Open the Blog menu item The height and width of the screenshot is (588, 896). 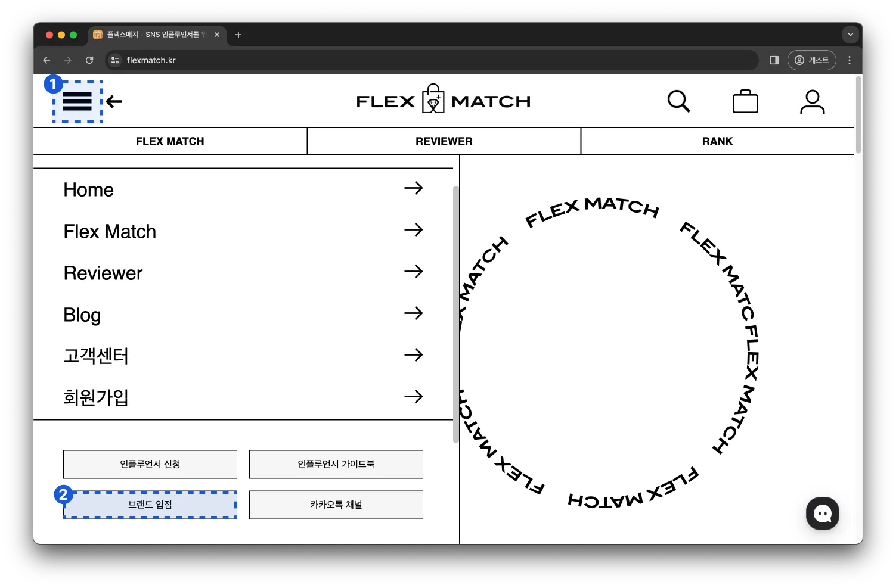click(243, 315)
